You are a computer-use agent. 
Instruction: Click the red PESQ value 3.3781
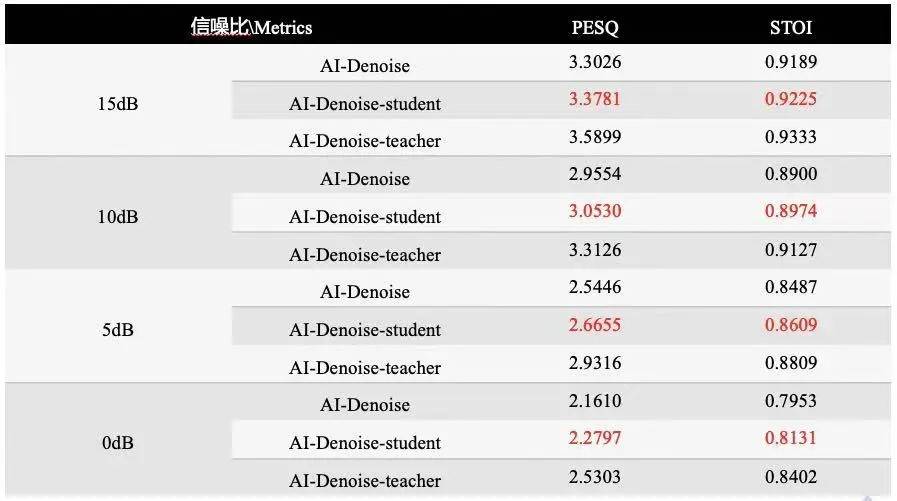595,99
